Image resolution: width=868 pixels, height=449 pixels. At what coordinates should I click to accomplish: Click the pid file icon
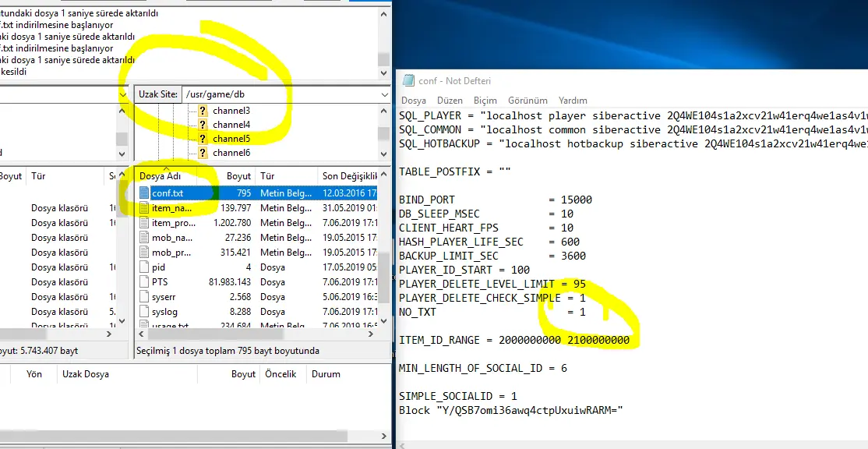point(144,267)
